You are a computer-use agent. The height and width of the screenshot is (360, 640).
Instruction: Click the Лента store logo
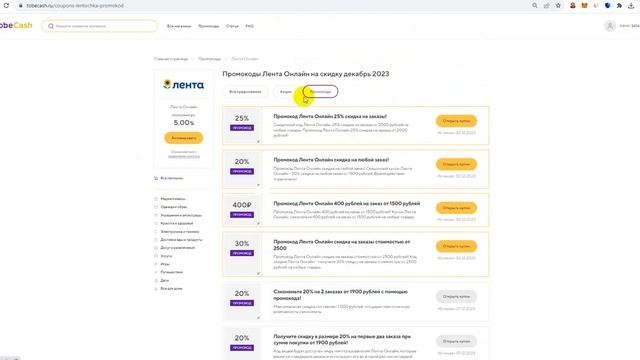(184, 84)
